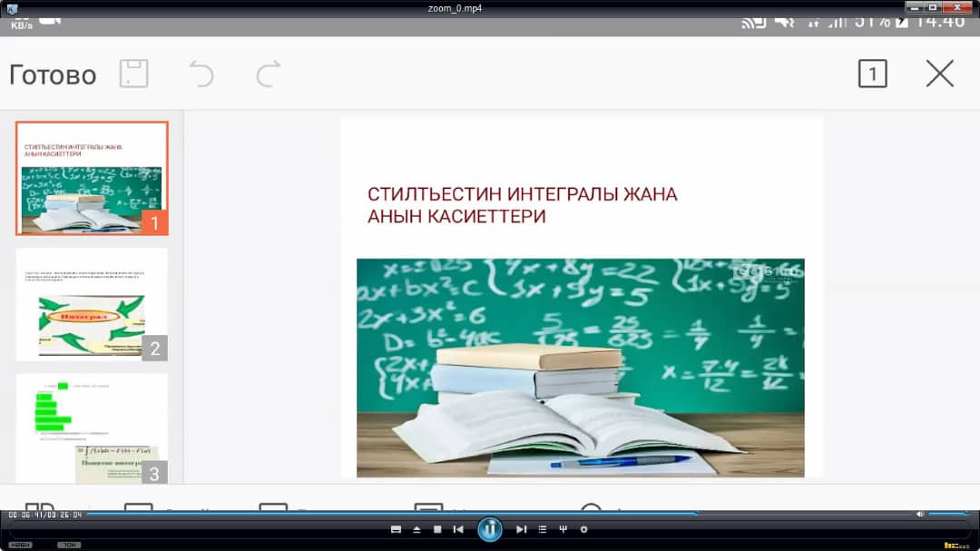This screenshot has width=980, height=551.
Task: Open the slide count indicator showing 1
Action: pyautogui.click(x=872, y=74)
